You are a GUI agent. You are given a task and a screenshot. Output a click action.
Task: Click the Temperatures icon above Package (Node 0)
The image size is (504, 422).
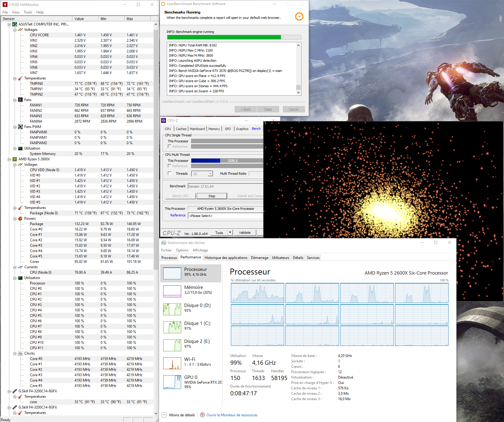[20, 208]
